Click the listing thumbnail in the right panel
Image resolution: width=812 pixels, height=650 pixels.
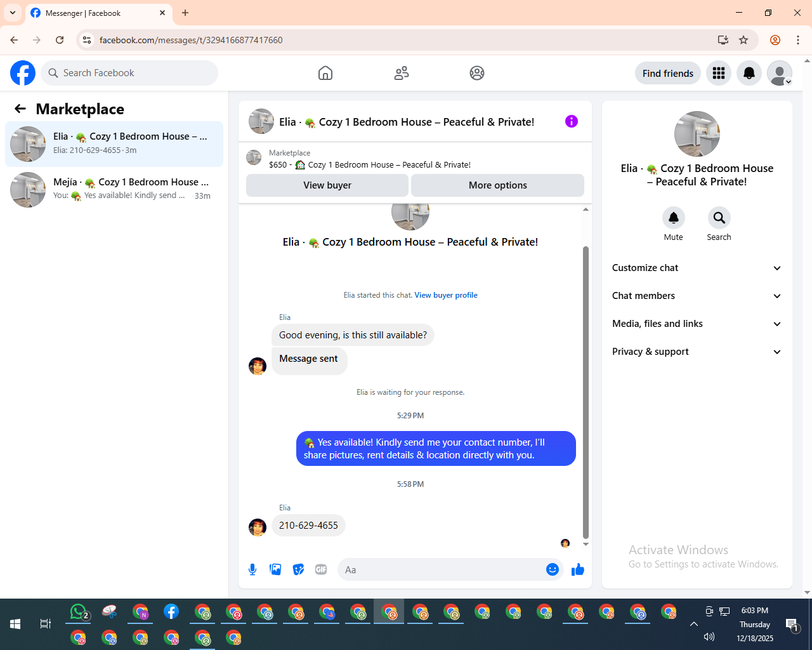(697, 134)
